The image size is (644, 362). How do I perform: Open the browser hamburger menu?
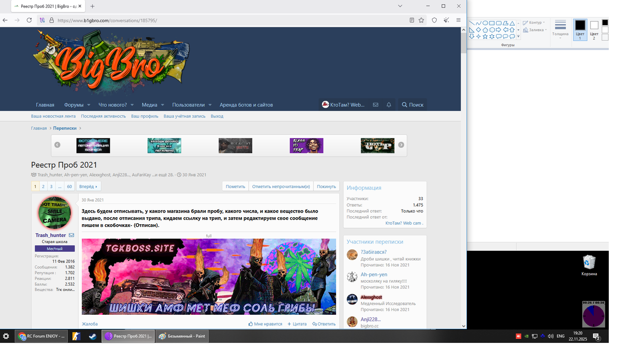coord(458,20)
